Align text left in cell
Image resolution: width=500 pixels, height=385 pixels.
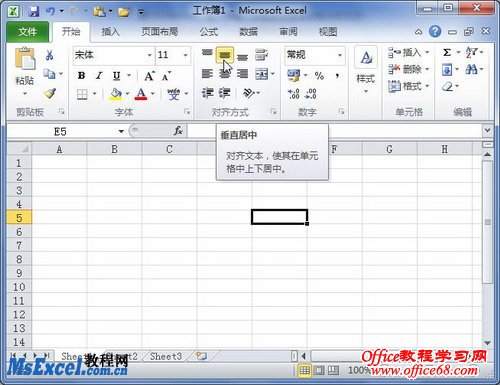point(207,74)
